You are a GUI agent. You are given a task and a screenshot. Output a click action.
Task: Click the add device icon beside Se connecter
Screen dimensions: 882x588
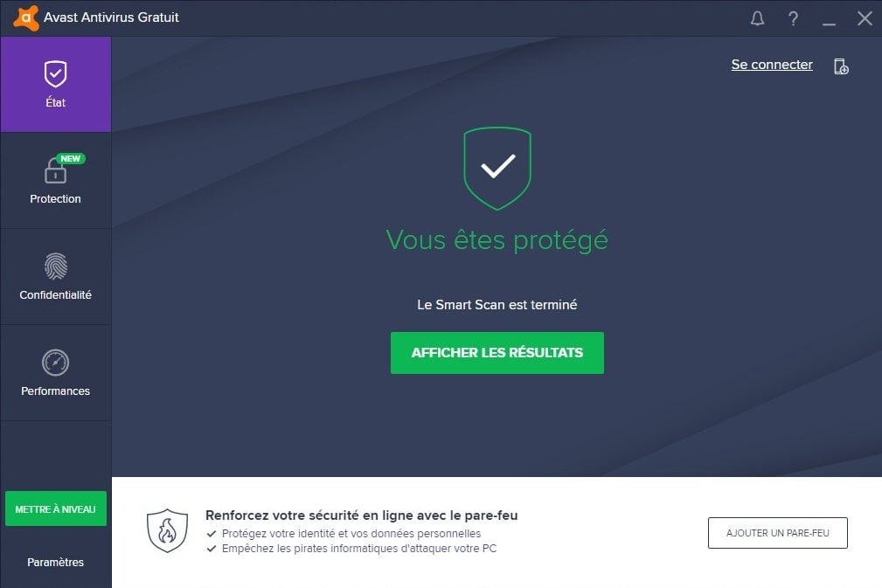841,66
